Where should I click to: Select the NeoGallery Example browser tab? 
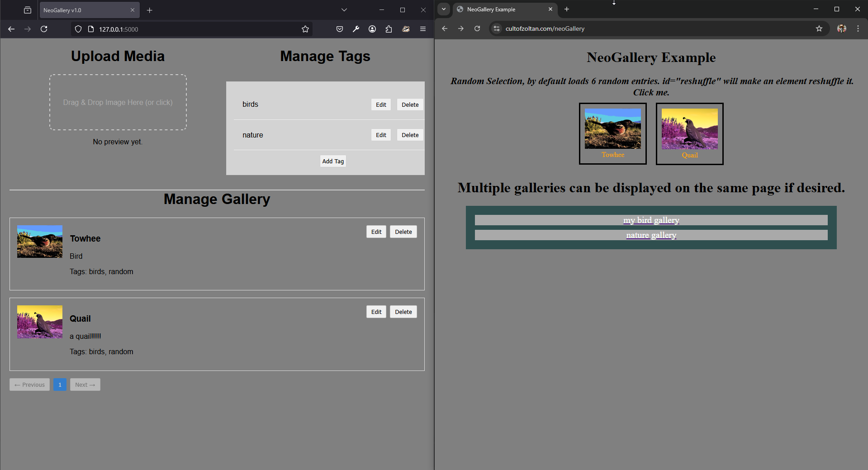click(x=498, y=9)
